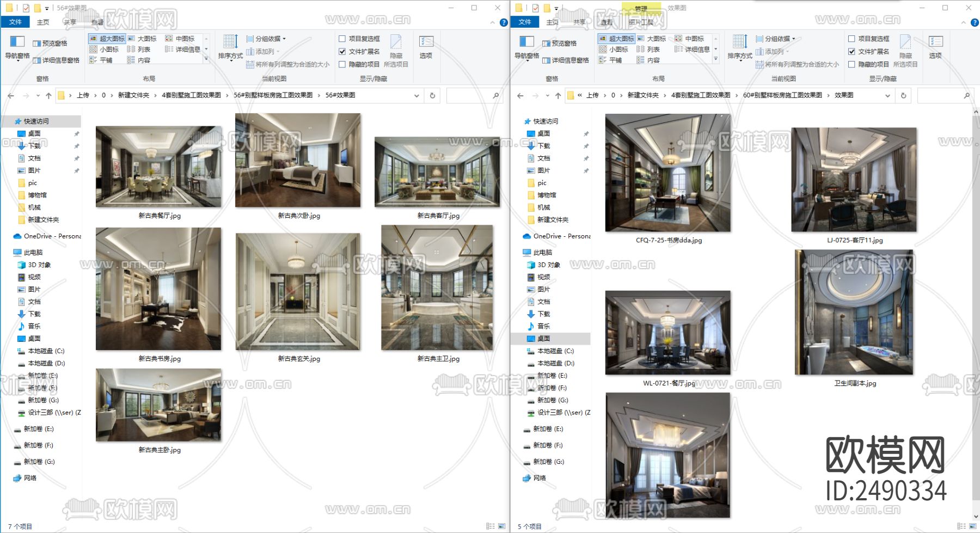Open pic folder in left window sidebar
Image resolution: width=980 pixels, height=533 pixels.
point(27,183)
